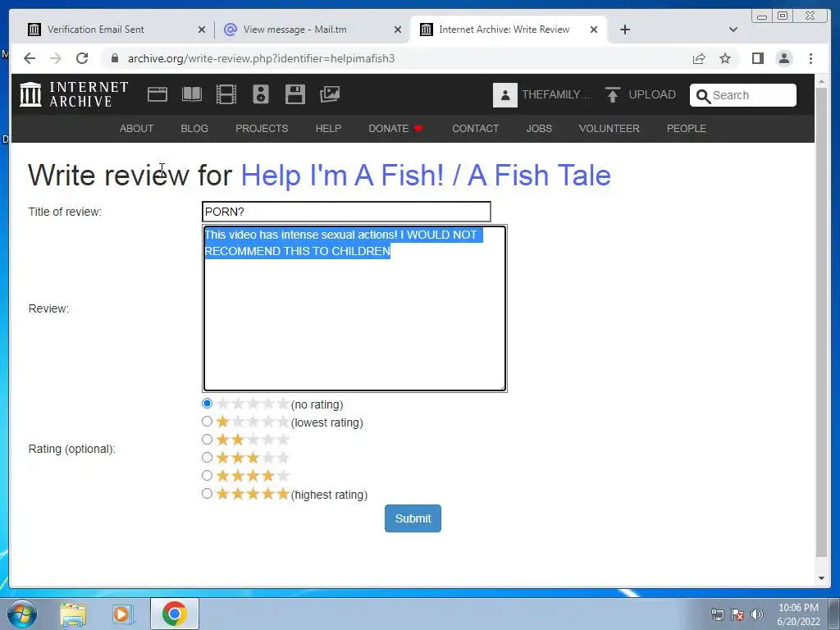Open the Software floppy-disk icon
The height and width of the screenshot is (630, 840).
coord(295,95)
